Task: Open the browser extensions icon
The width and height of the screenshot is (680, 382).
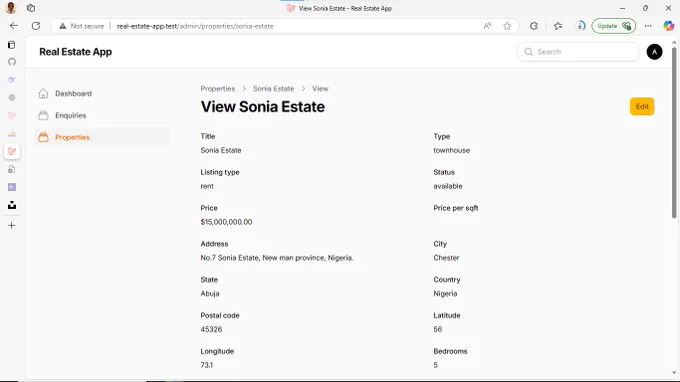Action: 534,26
